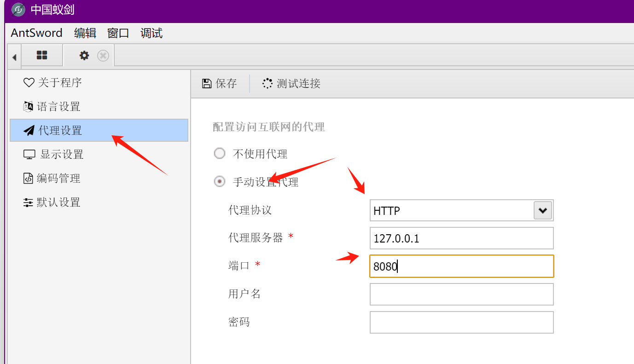Click the 测试连接 button

click(291, 83)
